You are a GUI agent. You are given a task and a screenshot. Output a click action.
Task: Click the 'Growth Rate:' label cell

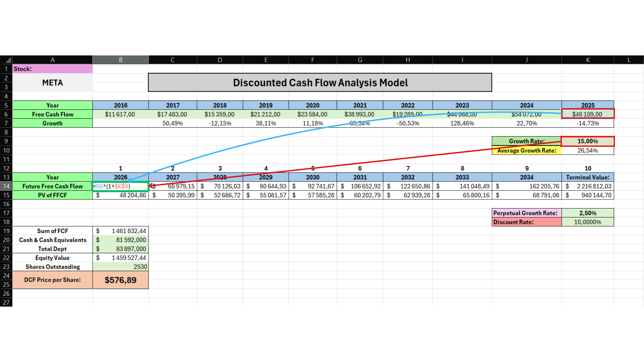pos(527,141)
